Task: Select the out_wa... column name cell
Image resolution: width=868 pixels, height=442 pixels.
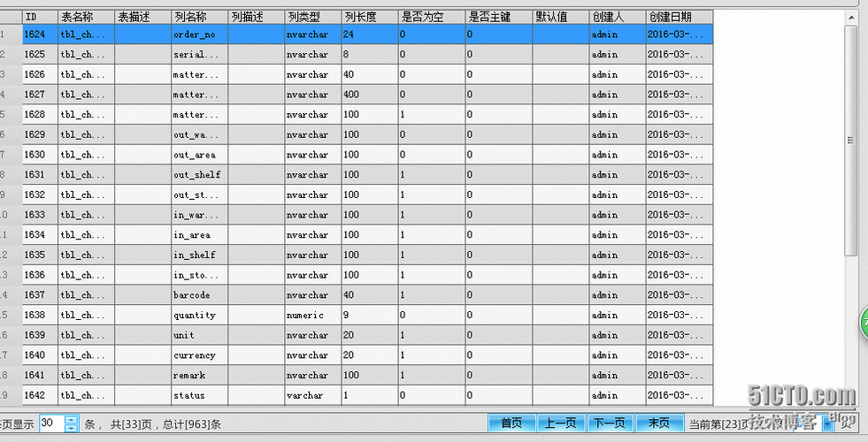Action: click(x=199, y=134)
